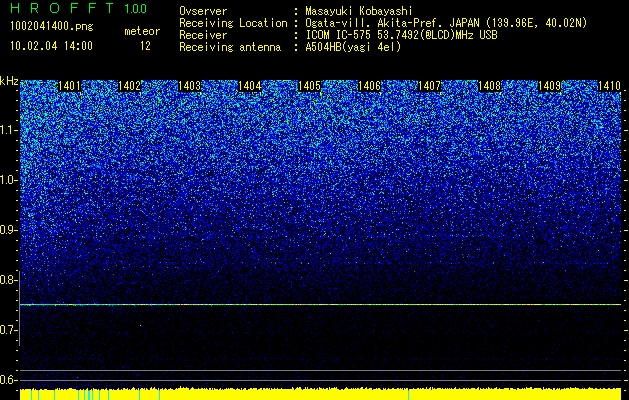Click the A504HB(yagi 4el) antenna text
Screen dimensions: 629x400
click(353, 47)
